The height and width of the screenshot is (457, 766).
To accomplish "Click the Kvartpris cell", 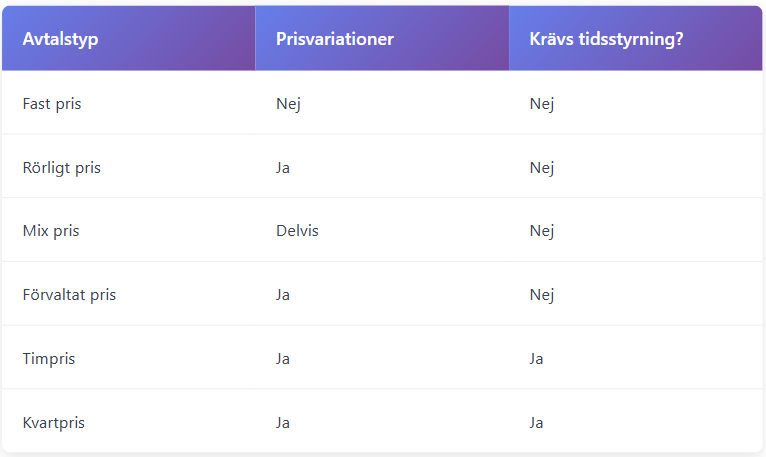I will 54,423.
